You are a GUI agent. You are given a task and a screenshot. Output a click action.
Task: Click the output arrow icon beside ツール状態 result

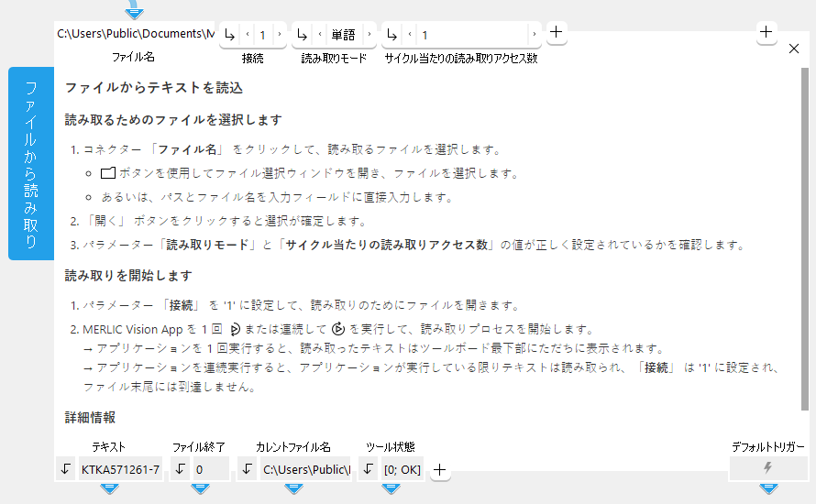point(369,469)
